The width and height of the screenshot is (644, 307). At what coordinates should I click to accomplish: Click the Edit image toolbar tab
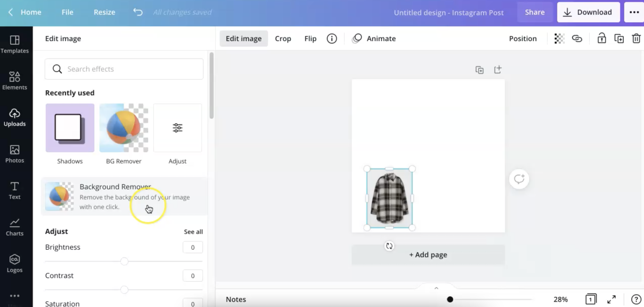[x=244, y=39]
